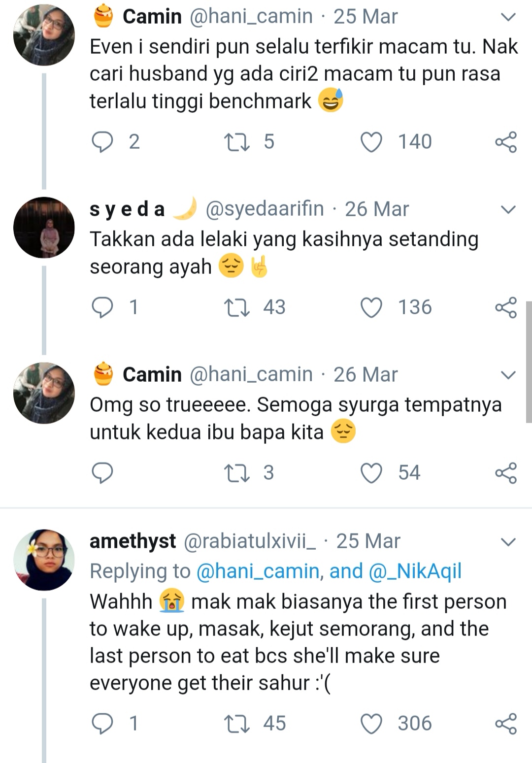Screen dimensions: 532x763
Task: Open options chevron on syeda's tweet
Action: 508,209
